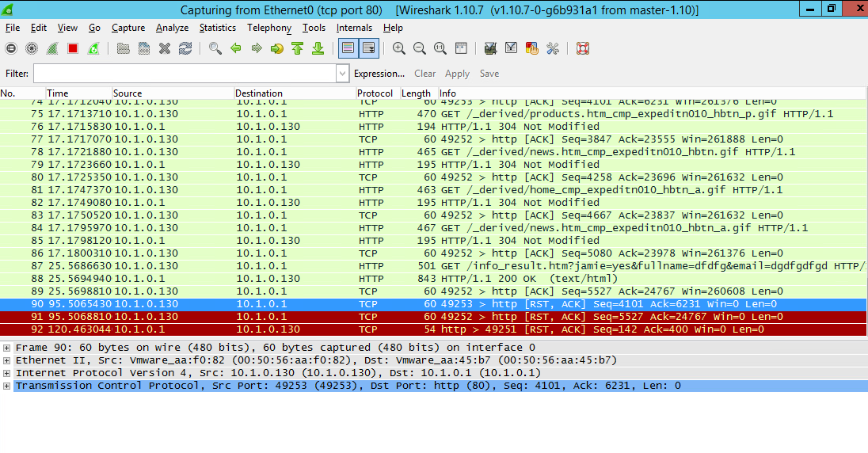The width and height of the screenshot is (868, 453).
Task: Open the Telephony menu
Action: click(269, 28)
